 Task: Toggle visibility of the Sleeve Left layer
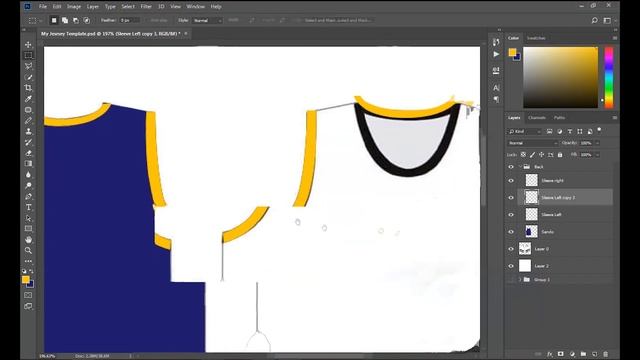click(511, 215)
